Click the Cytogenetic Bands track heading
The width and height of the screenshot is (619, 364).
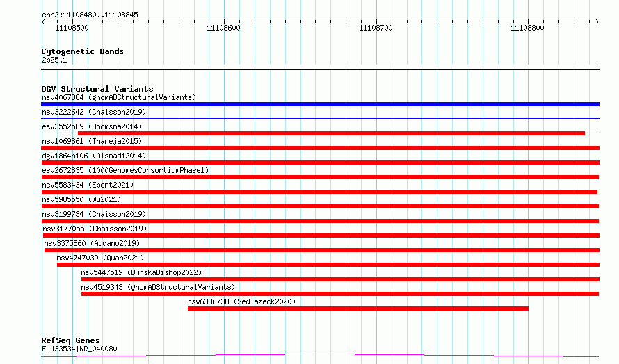(83, 51)
